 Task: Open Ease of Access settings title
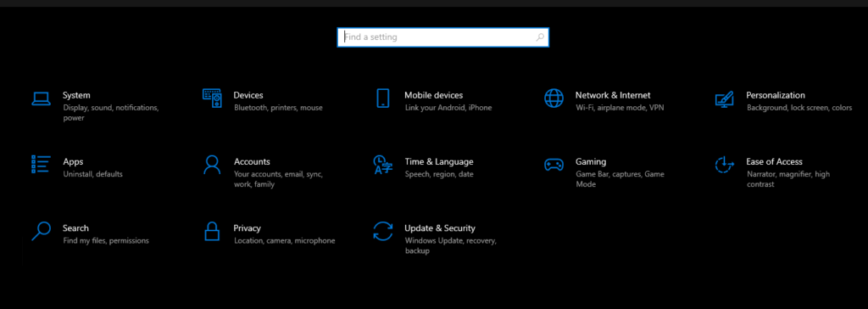(774, 162)
